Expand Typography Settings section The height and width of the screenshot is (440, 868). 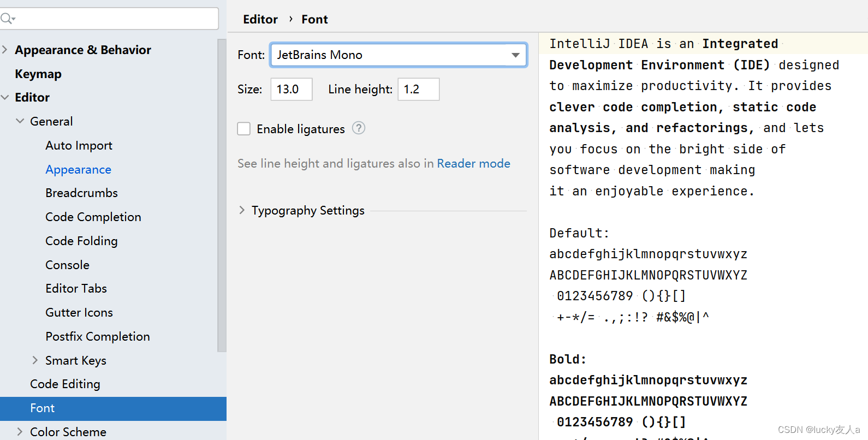[242, 210]
